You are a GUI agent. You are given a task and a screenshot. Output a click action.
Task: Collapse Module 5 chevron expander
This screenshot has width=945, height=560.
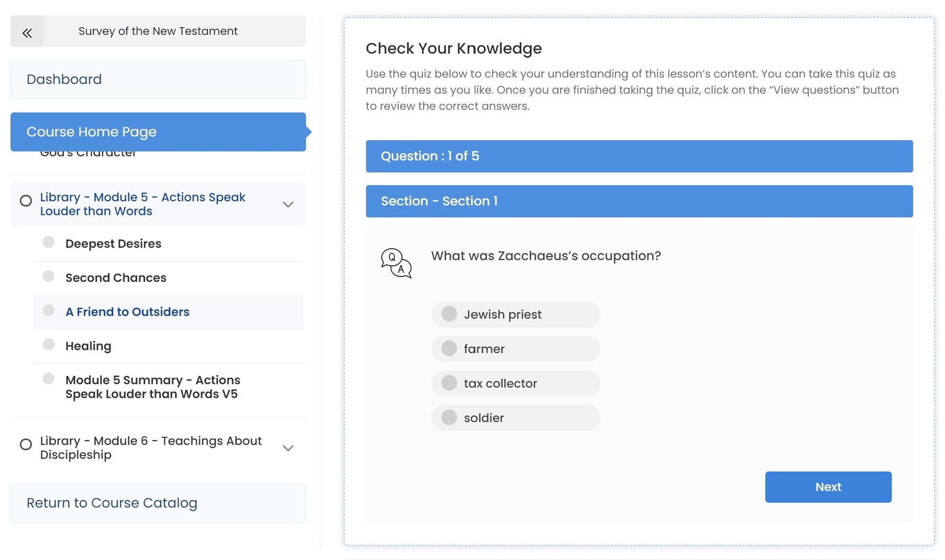point(288,205)
